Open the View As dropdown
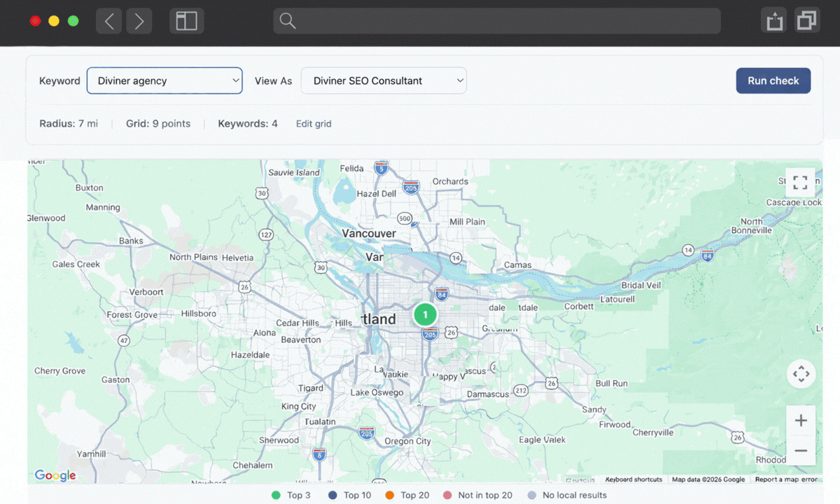This screenshot has height=504, width=840. [384, 80]
